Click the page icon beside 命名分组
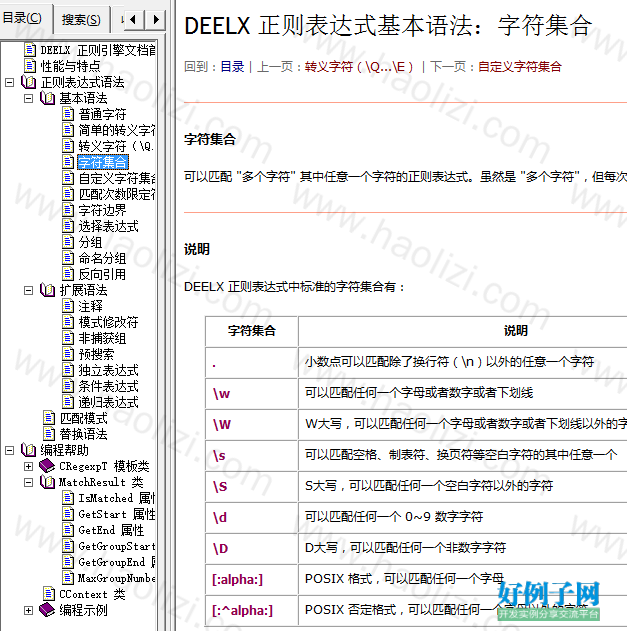Viewport: 627px width, 631px height. [68, 258]
